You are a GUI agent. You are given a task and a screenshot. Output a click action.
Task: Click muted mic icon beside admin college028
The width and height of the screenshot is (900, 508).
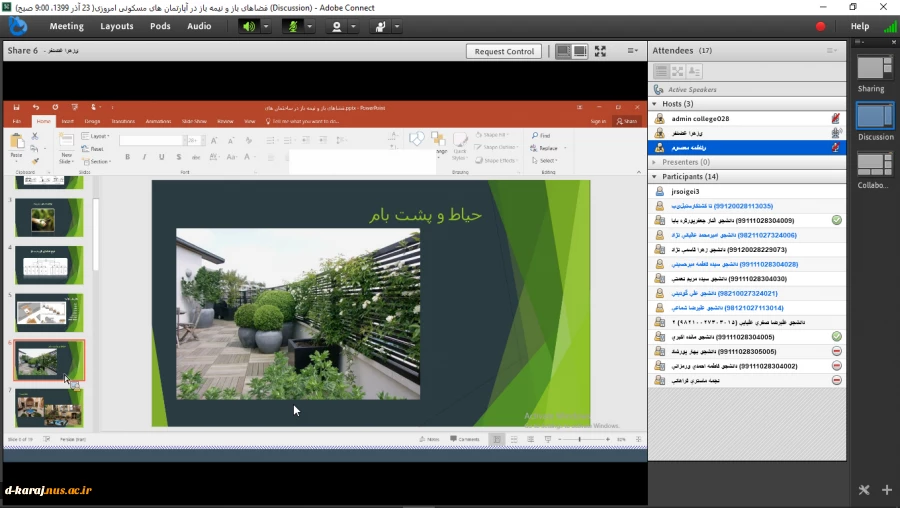point(836,118)
